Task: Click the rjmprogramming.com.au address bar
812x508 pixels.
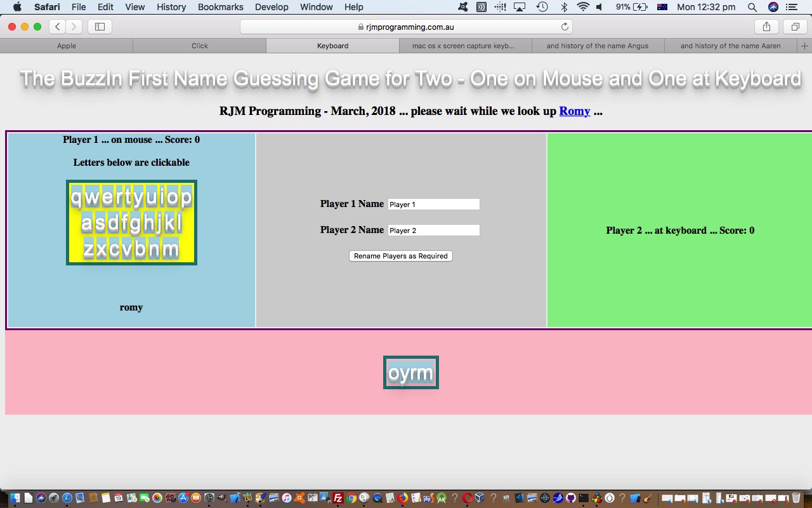Action: point(406,27)
